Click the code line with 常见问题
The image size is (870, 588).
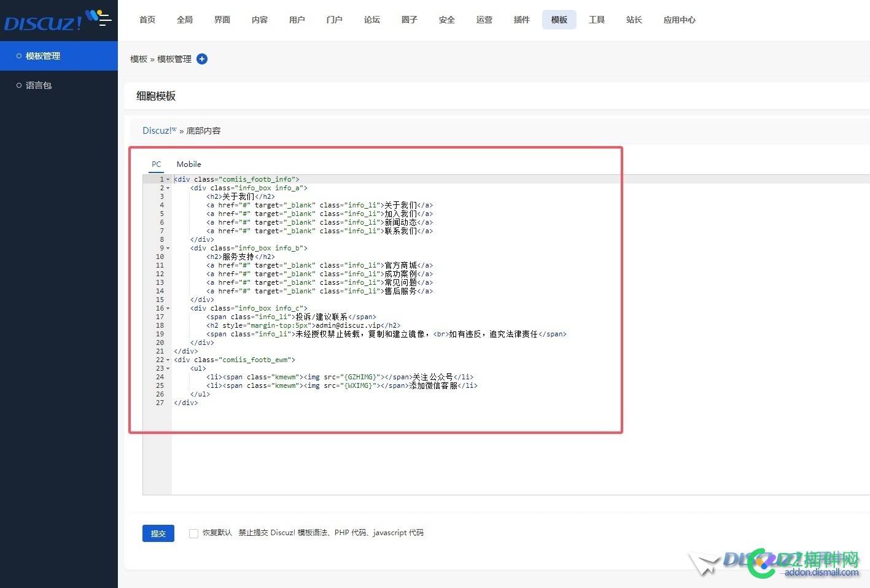[319, 283]
